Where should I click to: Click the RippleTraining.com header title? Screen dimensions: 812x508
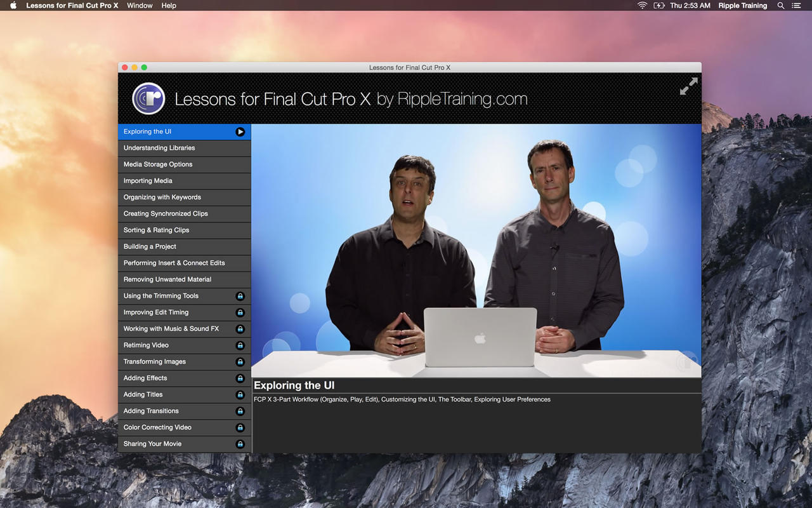(x=351, y=99)
